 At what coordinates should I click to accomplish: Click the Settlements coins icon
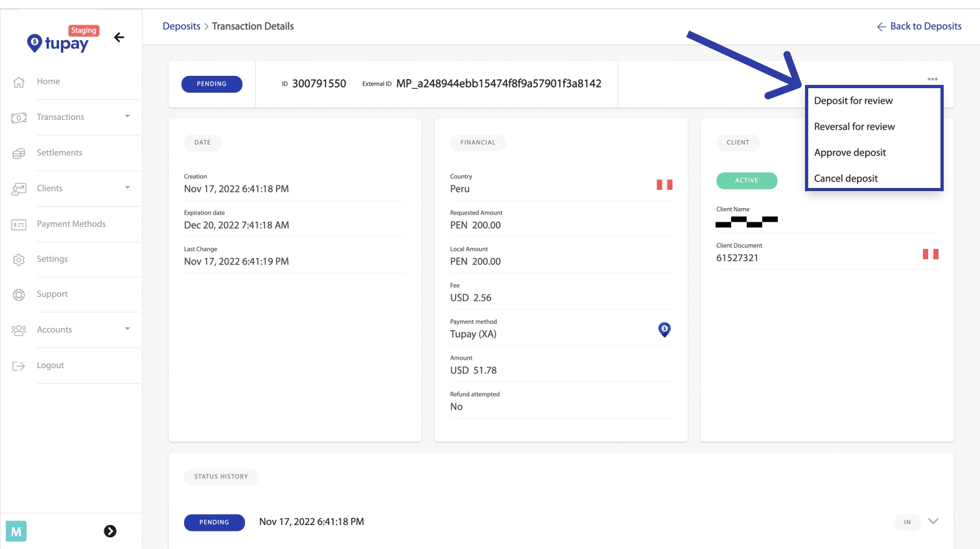[19, 154]
